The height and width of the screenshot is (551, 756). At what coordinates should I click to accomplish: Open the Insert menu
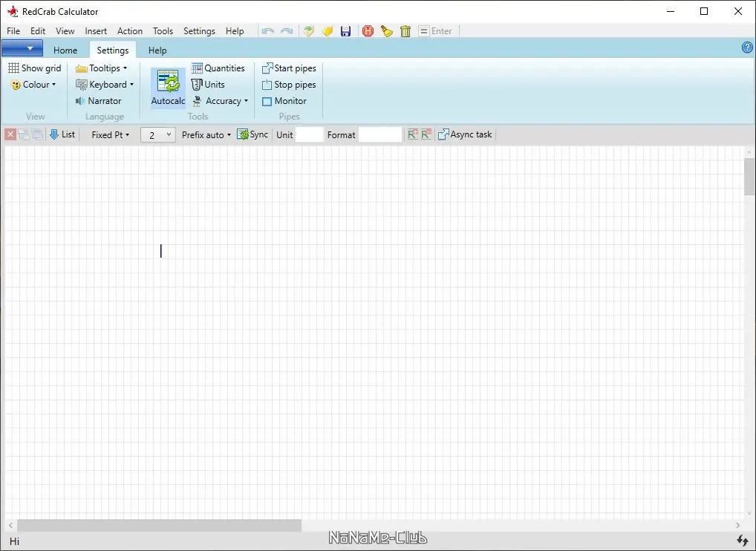[96, 31]
